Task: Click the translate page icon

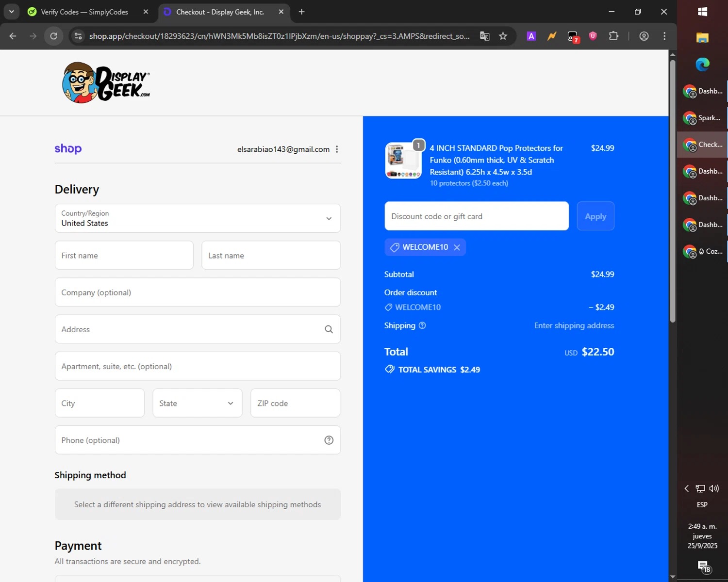Action: (484, 36)
